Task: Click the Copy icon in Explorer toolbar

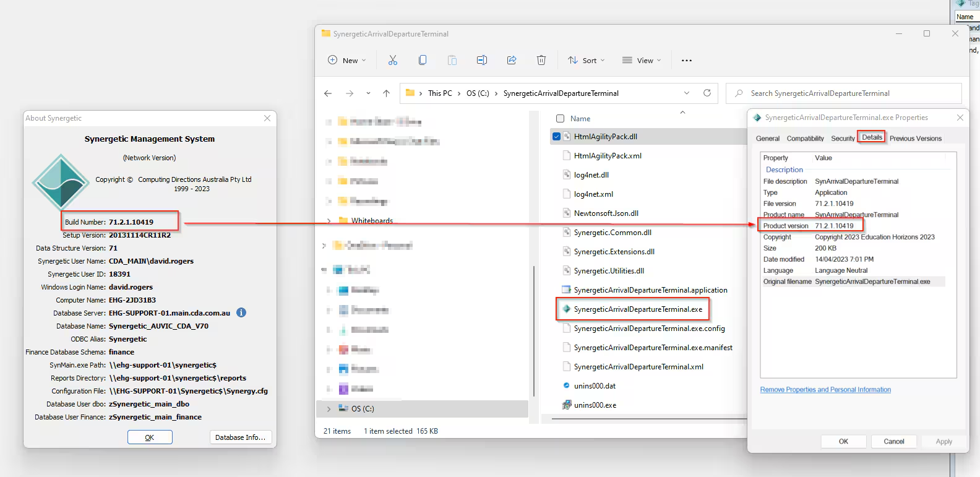Action: (x=423, y=60)
